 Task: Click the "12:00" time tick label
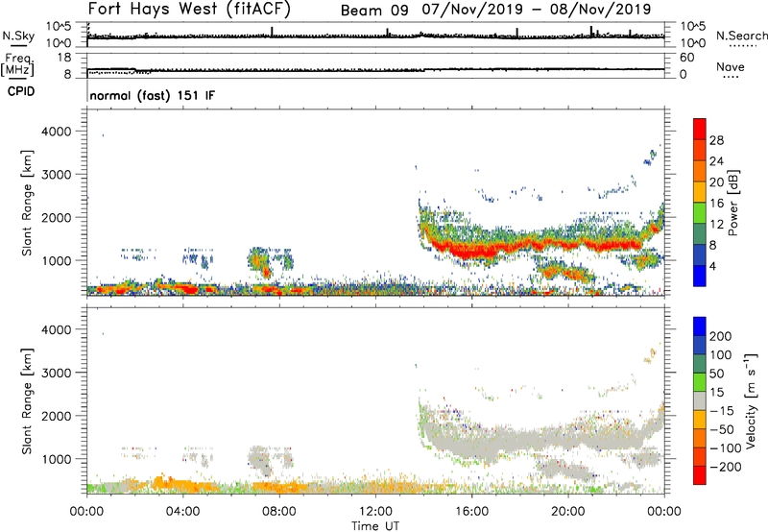(375, 512)
